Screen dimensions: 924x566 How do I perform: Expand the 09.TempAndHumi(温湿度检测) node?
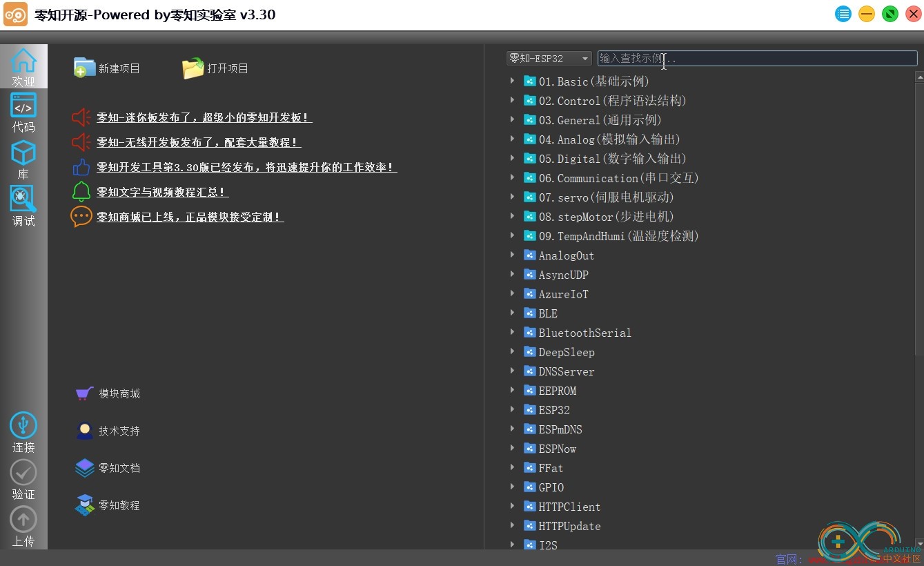click(x=512, y=235)
